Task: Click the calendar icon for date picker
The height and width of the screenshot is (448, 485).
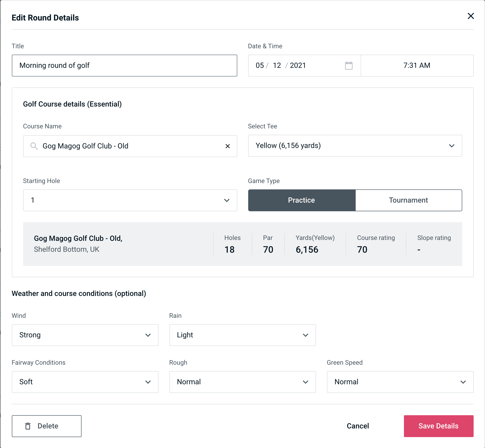Action: [x=348, y=66]
